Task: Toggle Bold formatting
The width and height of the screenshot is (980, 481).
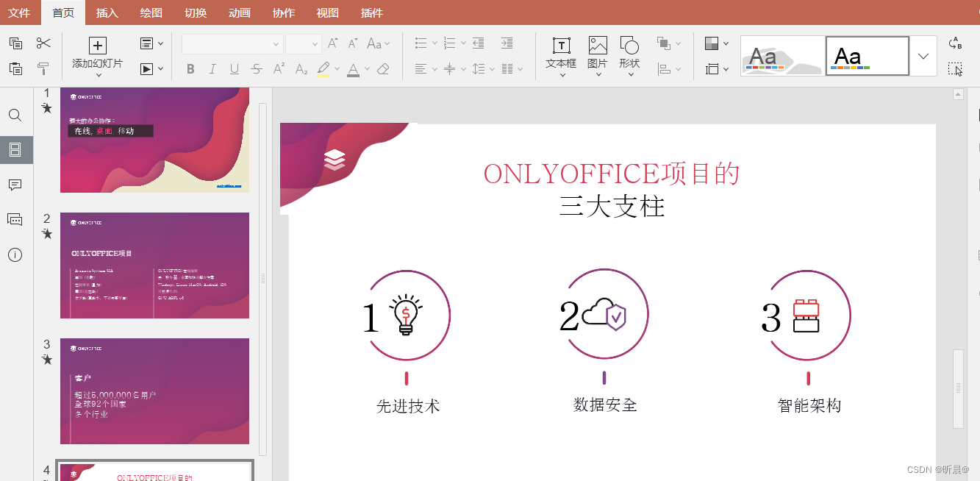Action: pyautogui.click(x=190, y=69)
